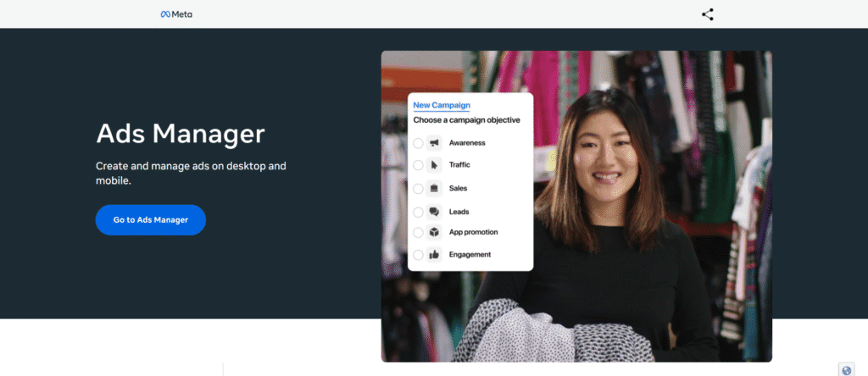Choose the Engagement radio button

[x=418, y=254]
